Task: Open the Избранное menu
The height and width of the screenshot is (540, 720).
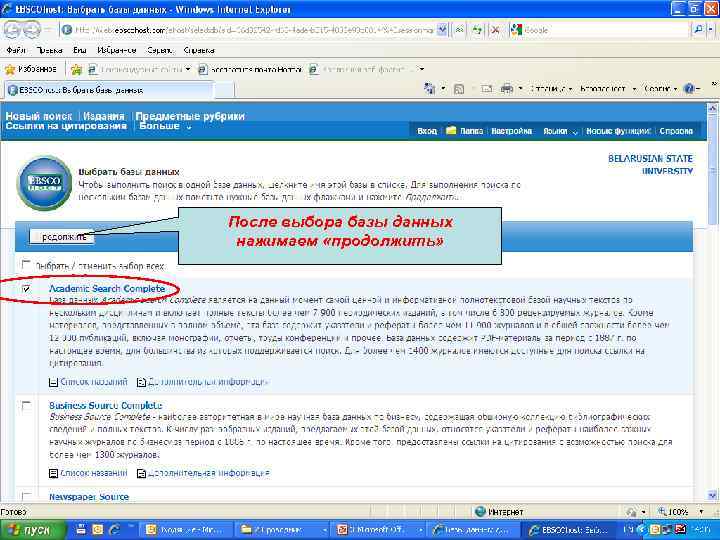Action: (x=117, y=50)
